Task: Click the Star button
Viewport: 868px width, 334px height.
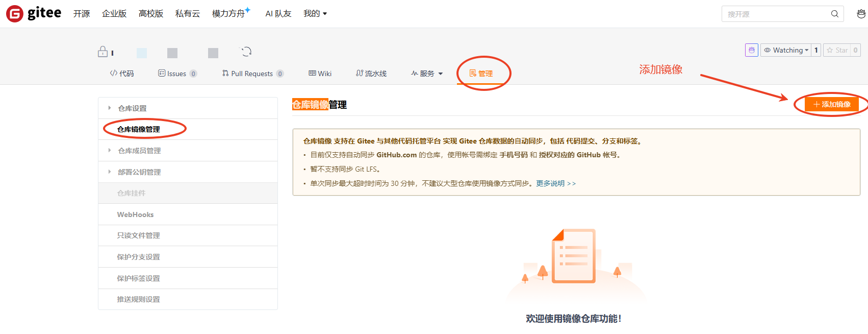Action: pyautogui.click(x=837, y=50)
